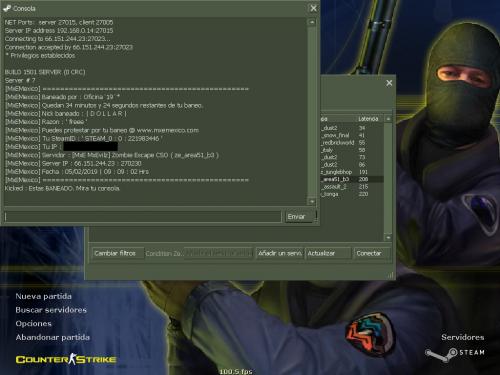Open Opciones menu item
Screen dimensions: 500x375
(34, 324)
